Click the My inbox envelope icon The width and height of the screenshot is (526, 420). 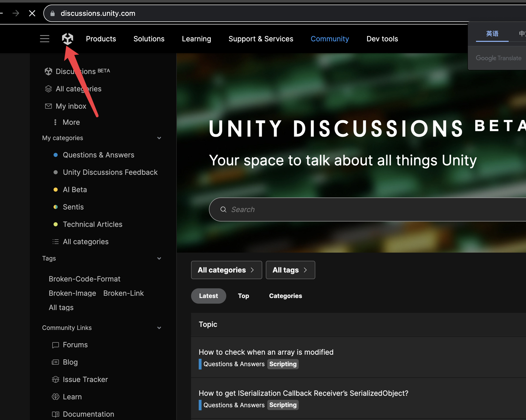pyautogui.click(x=48, y=106)
